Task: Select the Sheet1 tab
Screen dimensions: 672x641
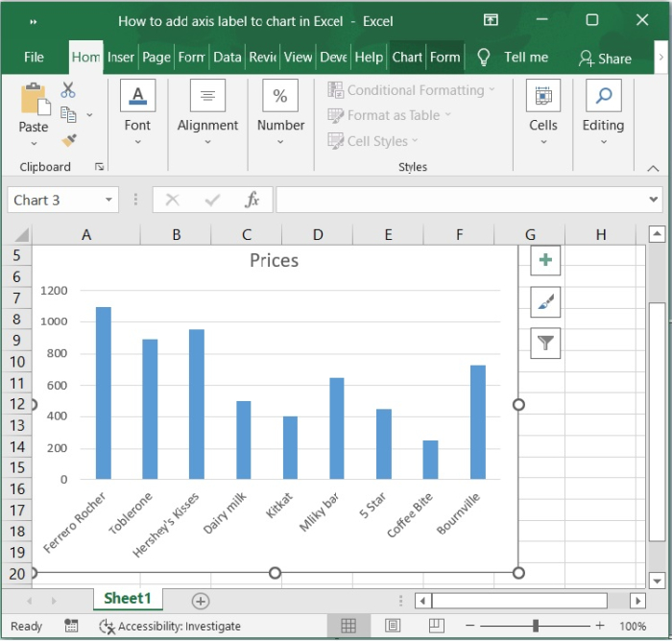Action: (128, 598)
